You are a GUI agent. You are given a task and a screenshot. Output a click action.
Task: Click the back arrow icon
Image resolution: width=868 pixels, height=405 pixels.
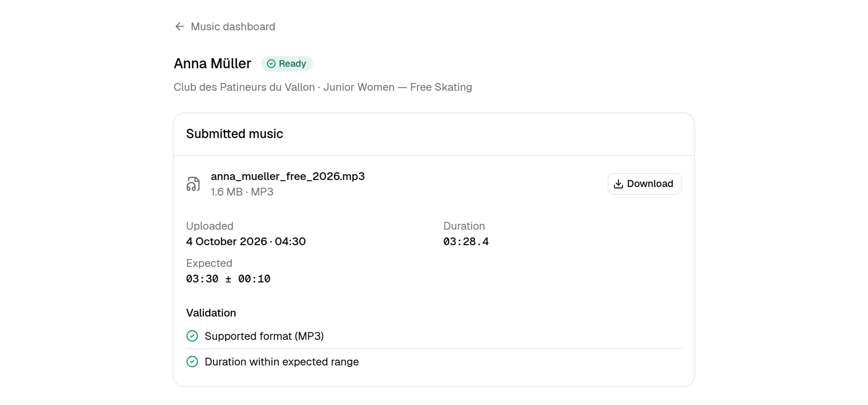click(179, 26)
